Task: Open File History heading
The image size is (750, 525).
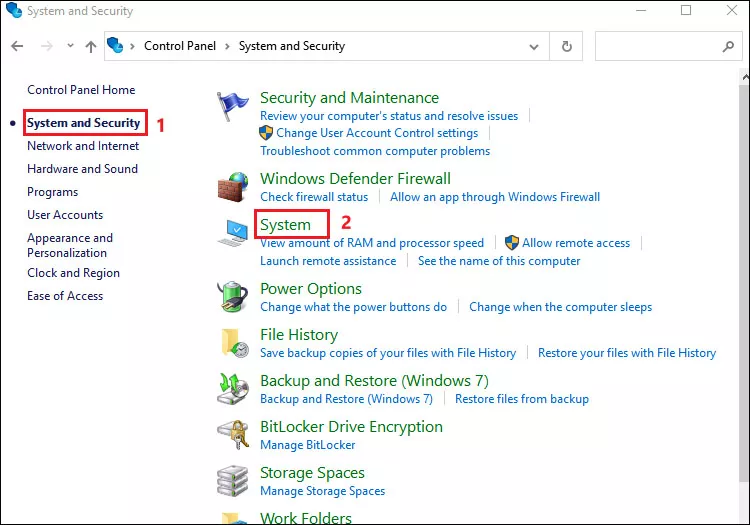Action: pos(299,335)
